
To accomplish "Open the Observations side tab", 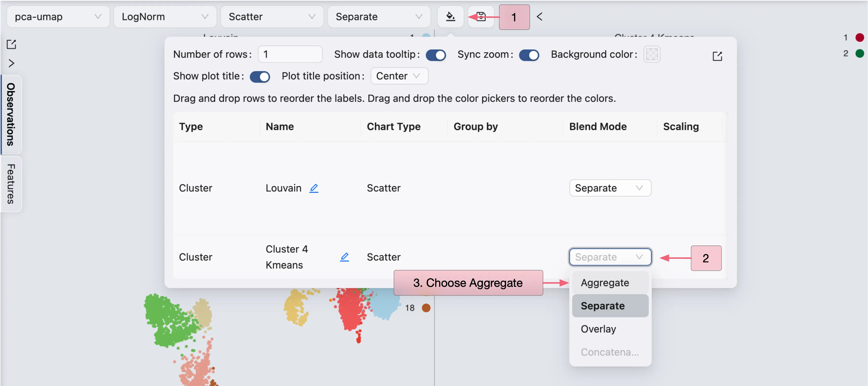I will click(x=11, y=114).
